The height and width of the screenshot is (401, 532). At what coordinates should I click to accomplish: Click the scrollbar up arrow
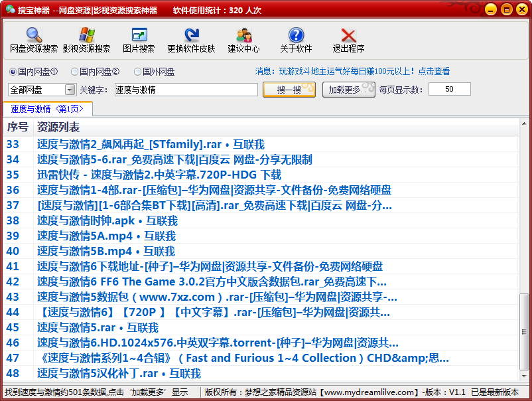click(524, 124)
